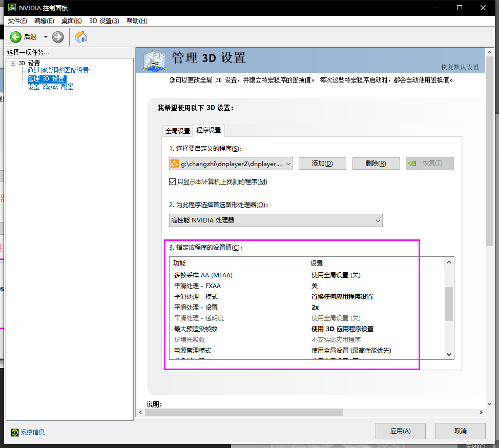Click the Forward arrow icon in toolbar
Screen dimensions: 499x448
pyautogui.click(x=58, y=36)
